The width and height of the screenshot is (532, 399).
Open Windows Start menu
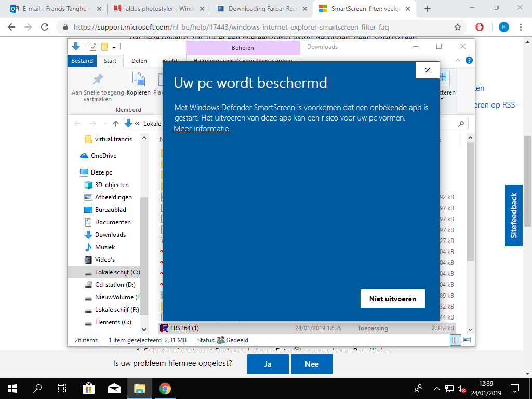tap(12, 389)
